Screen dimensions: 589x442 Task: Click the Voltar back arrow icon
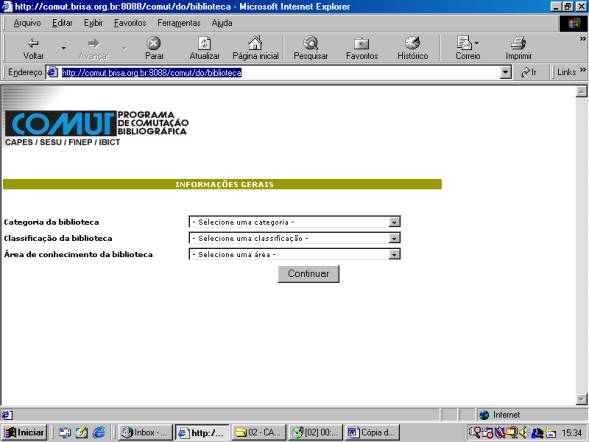tap(33, 44)
